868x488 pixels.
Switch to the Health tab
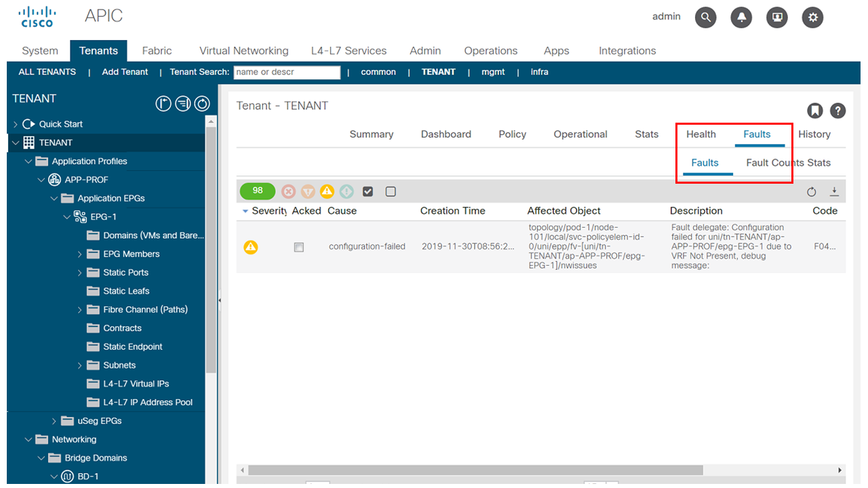coord(701,134)
